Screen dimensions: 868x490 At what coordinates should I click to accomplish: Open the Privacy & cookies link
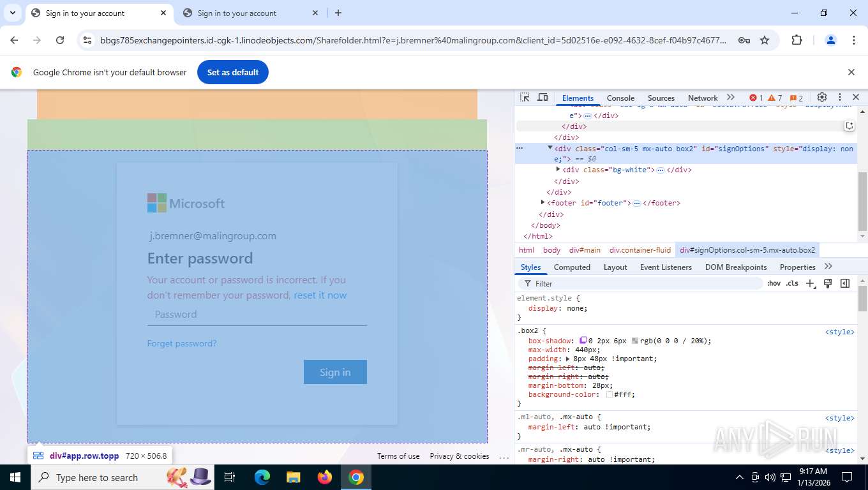pos(460,456)
